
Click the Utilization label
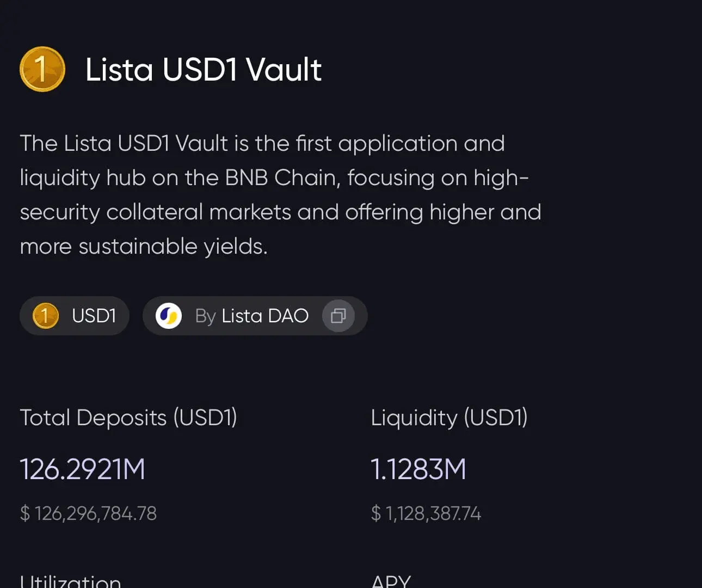click(71, 581)
